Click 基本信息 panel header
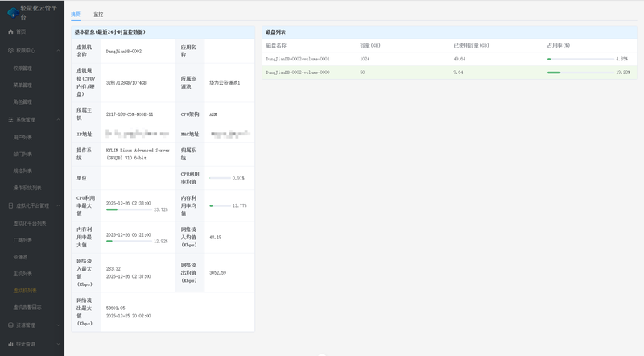 163,32
